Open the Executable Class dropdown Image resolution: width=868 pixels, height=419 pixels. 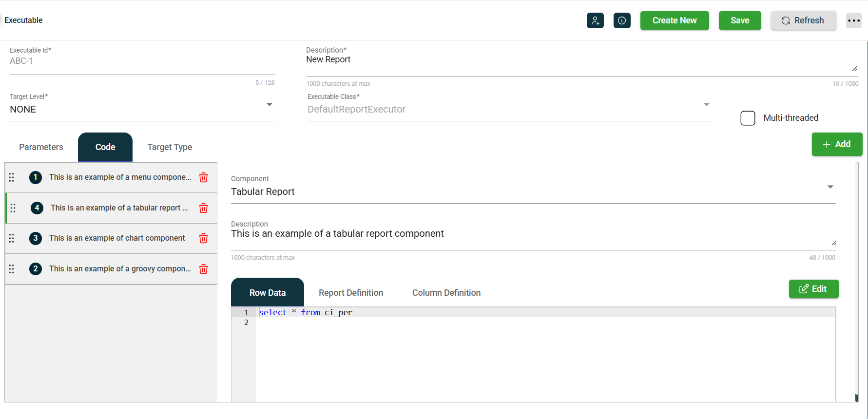[x=706, y=105]
